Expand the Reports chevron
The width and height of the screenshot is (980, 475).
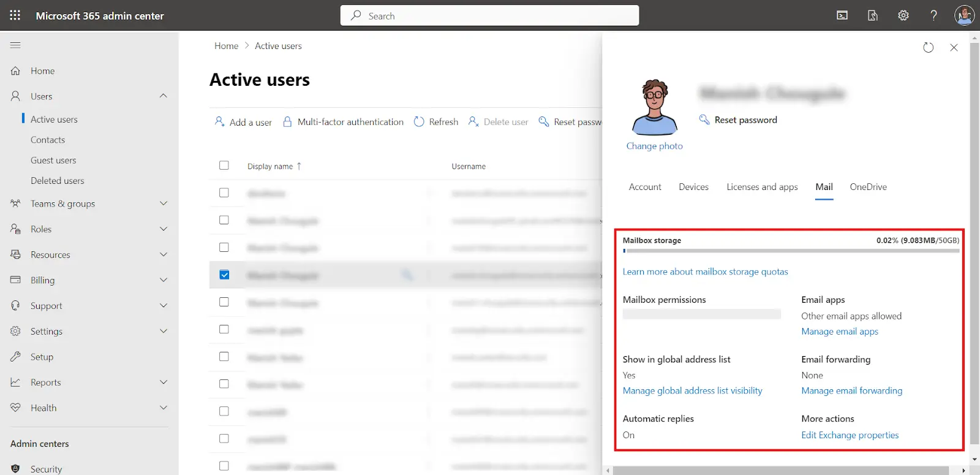164,382
